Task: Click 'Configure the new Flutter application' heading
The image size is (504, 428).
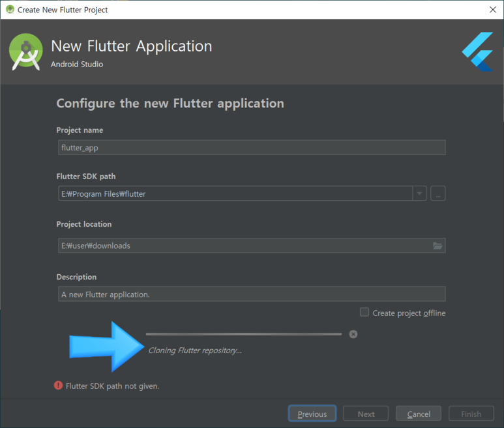Action: coord(170,104)
